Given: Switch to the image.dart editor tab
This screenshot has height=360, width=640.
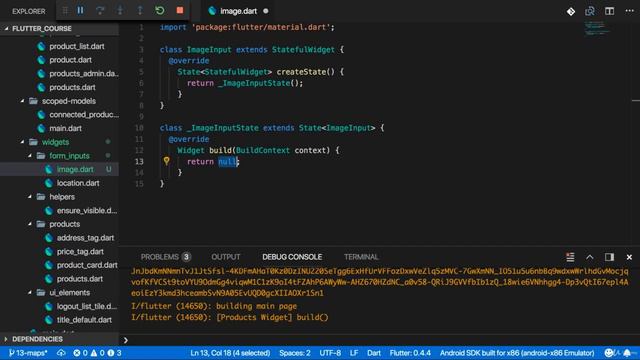Looking at the screenshot, I should point(238,11).
